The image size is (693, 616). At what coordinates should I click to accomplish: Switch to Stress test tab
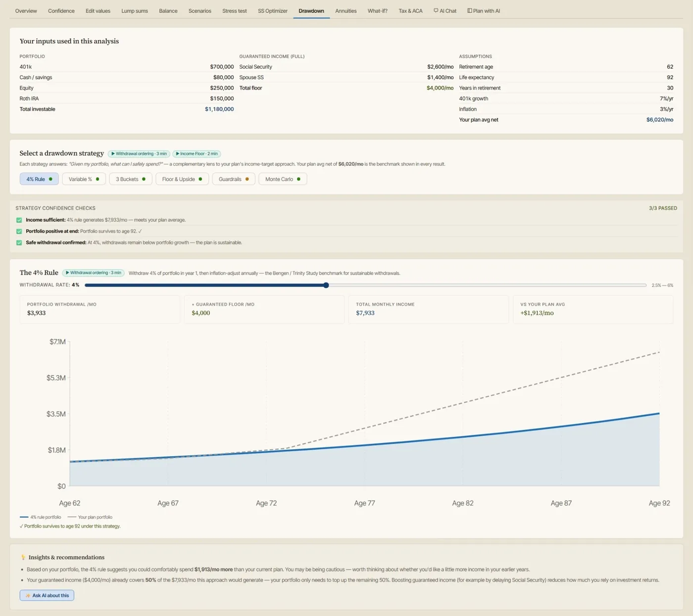click(235, 11)
